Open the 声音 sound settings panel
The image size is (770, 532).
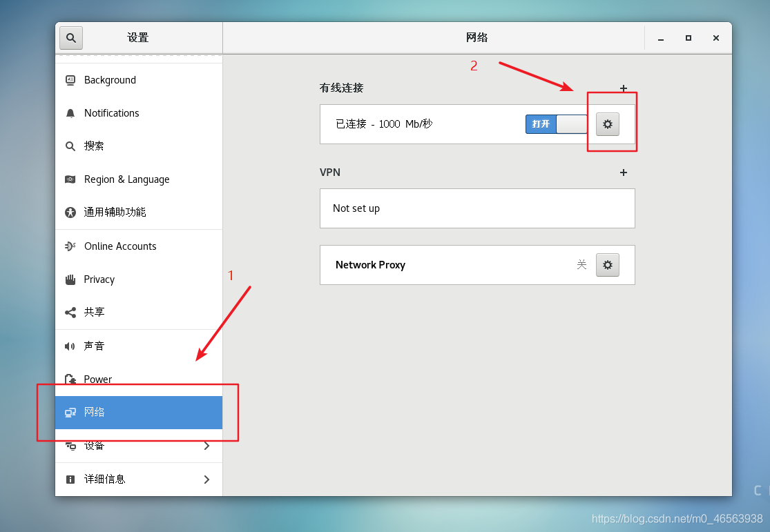click(x=94, y=346)
